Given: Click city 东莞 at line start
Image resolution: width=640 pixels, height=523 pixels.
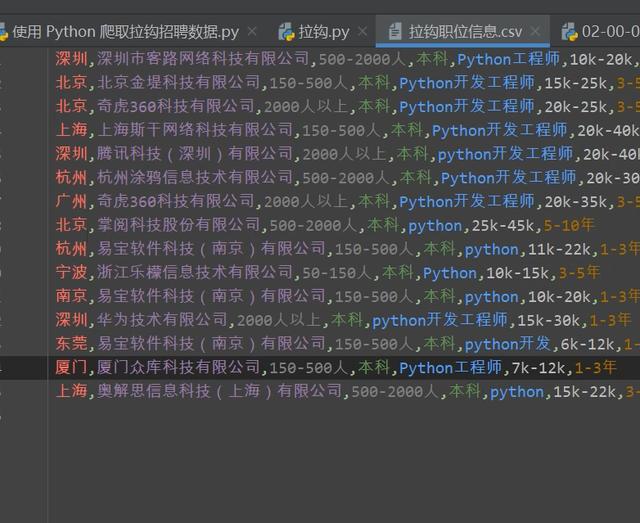Looking at the screenshot, I should [71, 344].
